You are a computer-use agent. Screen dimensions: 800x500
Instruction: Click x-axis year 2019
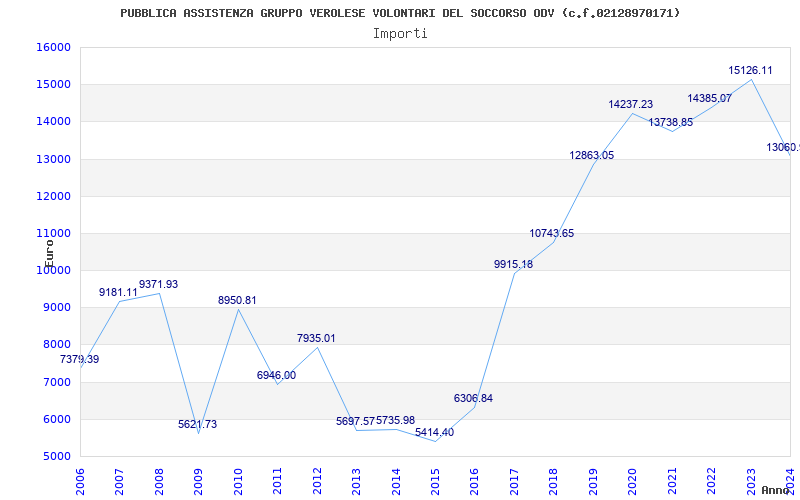[x=593, y=480]
